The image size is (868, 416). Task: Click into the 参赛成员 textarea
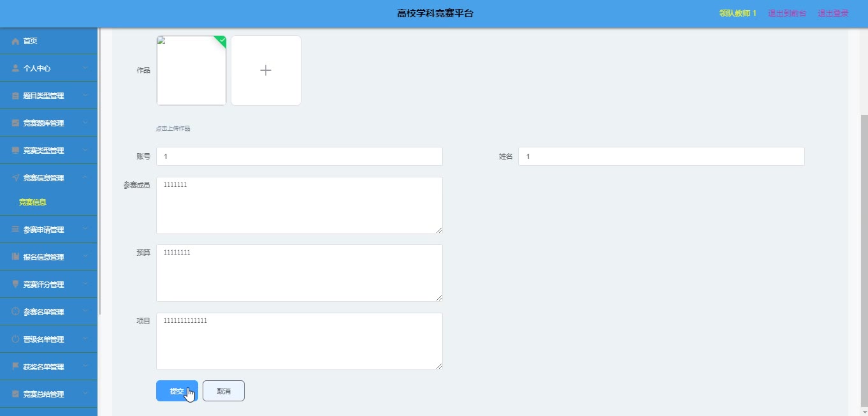300,205
